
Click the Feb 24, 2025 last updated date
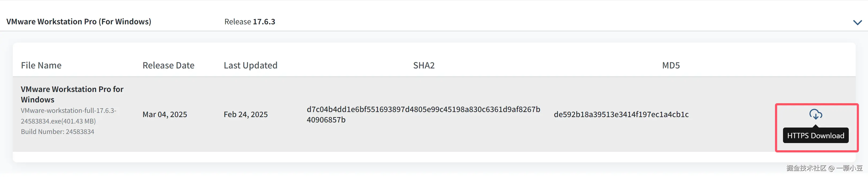(246, 115)
